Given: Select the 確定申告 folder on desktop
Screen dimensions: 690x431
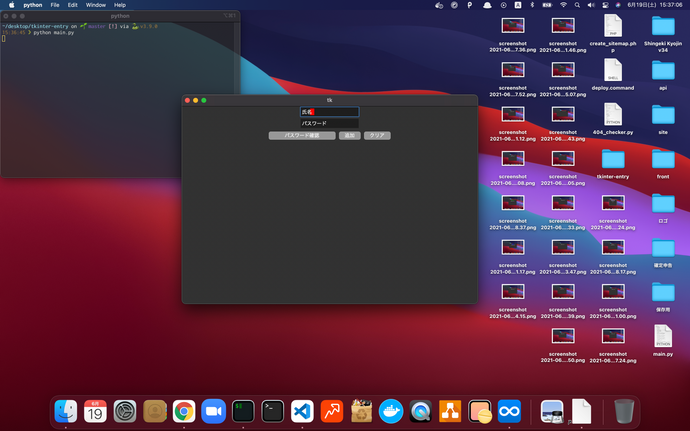Looking at the screenshot, I should point(663,252).
